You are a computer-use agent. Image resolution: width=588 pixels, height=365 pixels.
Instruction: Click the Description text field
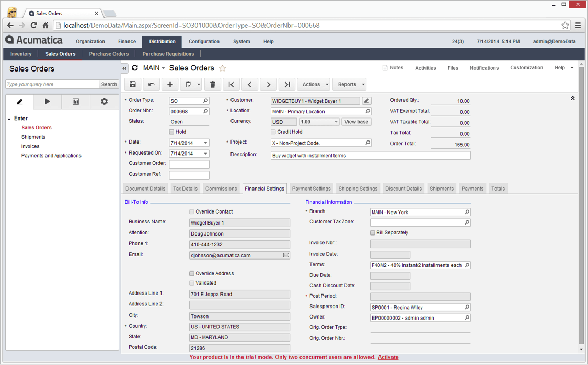pyautogui.click(x=371, y=156)
